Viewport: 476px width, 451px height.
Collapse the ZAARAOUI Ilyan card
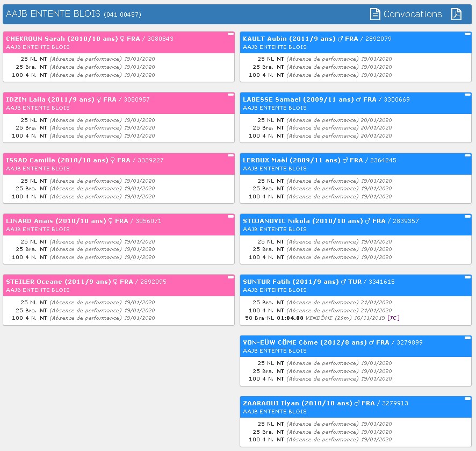[x=467, y=398]
